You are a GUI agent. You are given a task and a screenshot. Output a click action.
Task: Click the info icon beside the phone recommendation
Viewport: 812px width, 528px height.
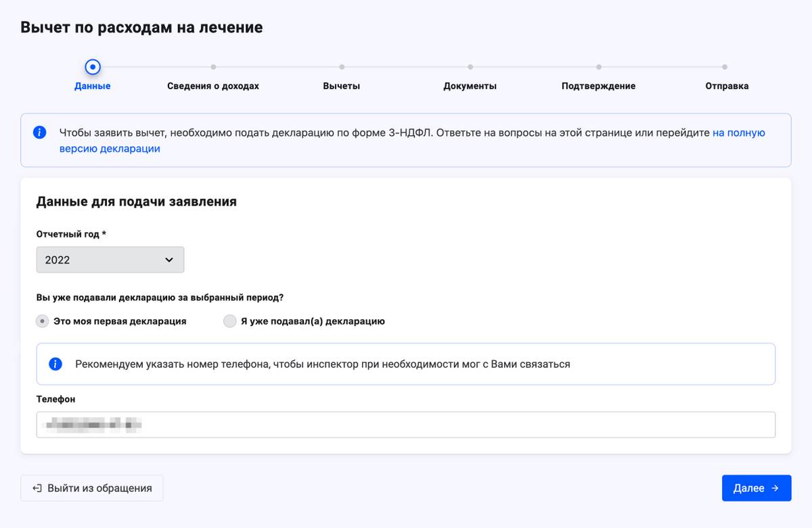click(x=55, y=364)
